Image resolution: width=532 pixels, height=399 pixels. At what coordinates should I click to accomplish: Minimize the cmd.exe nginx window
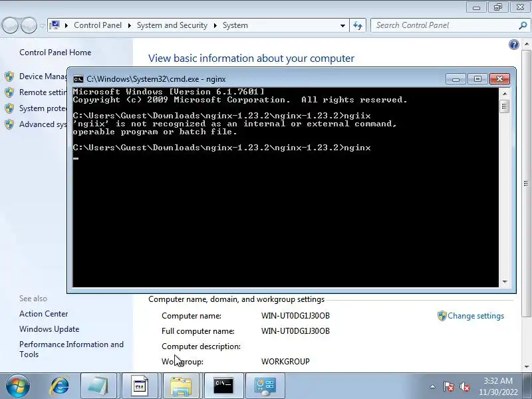tap(456, 79)
